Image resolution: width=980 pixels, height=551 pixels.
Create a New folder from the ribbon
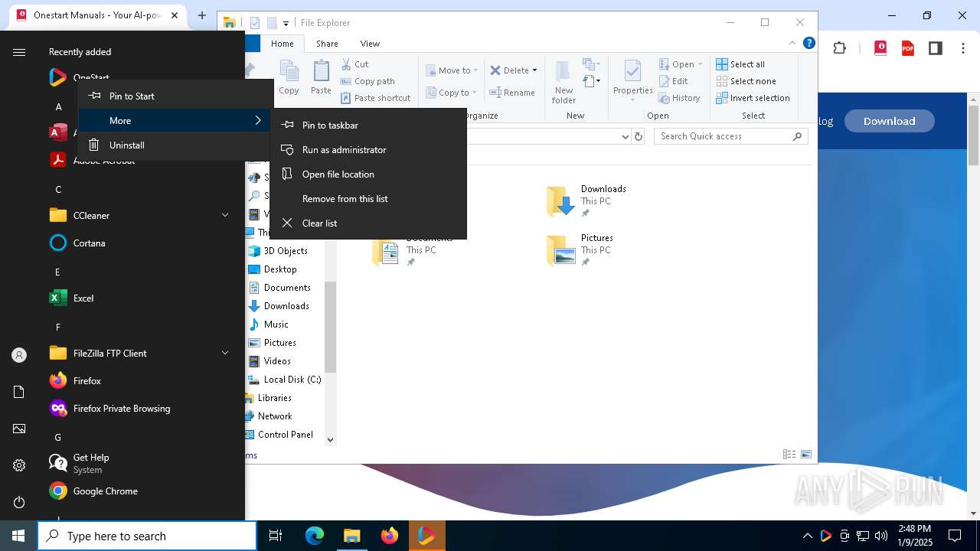[x=563, y=82]
